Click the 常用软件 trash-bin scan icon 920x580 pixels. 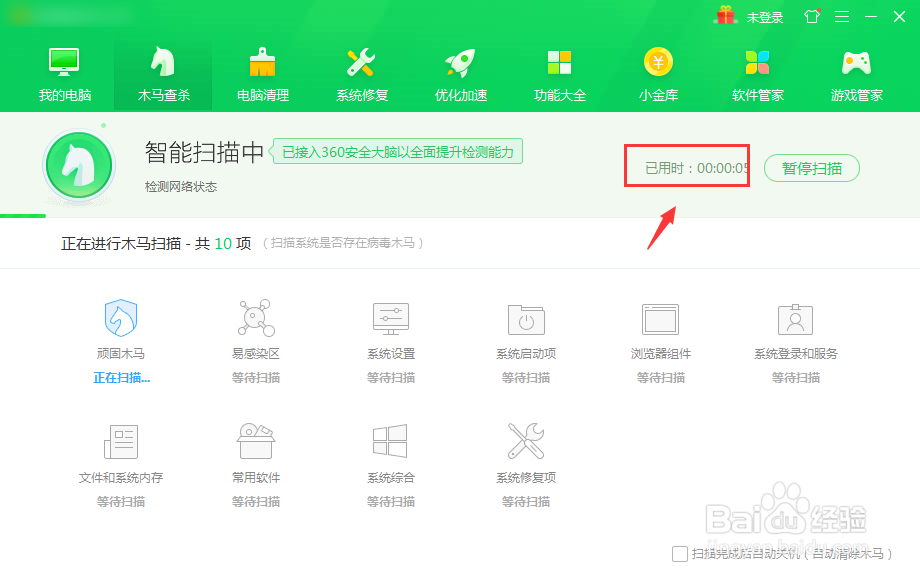pyautogui.click(x=255, y=443)
